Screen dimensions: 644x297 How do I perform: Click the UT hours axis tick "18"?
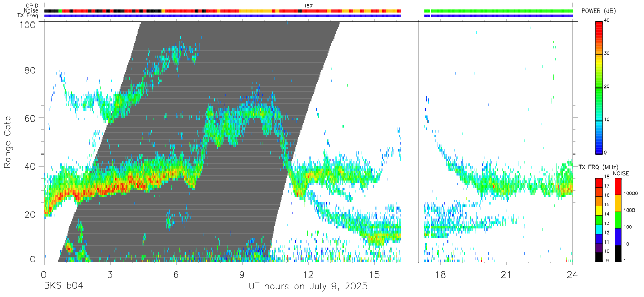point(441,274)
